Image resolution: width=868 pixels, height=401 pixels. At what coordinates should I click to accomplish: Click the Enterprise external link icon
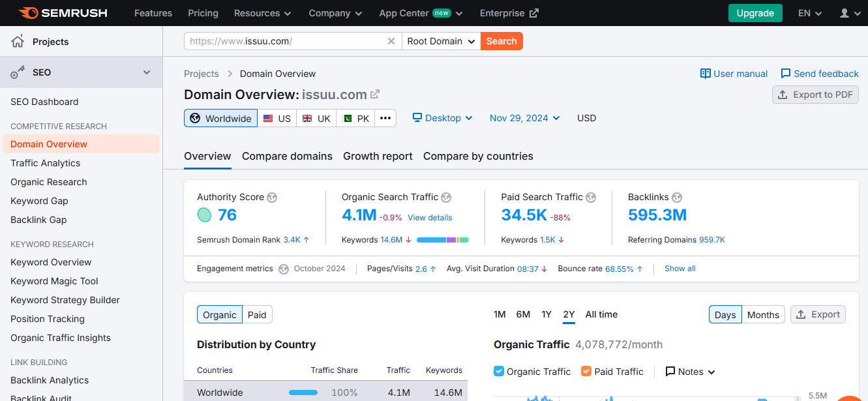coord(534,13)
